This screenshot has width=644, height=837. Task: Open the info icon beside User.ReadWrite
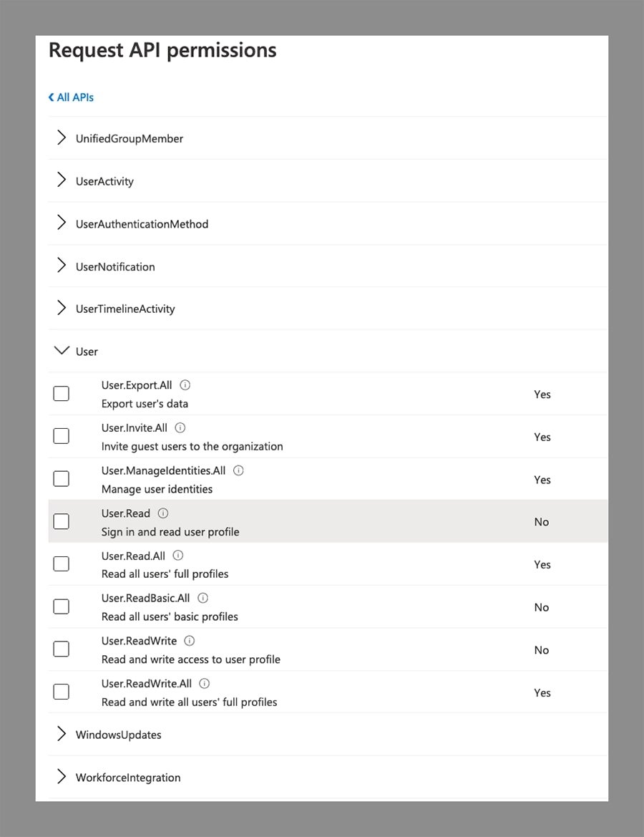tap(188, 640)
